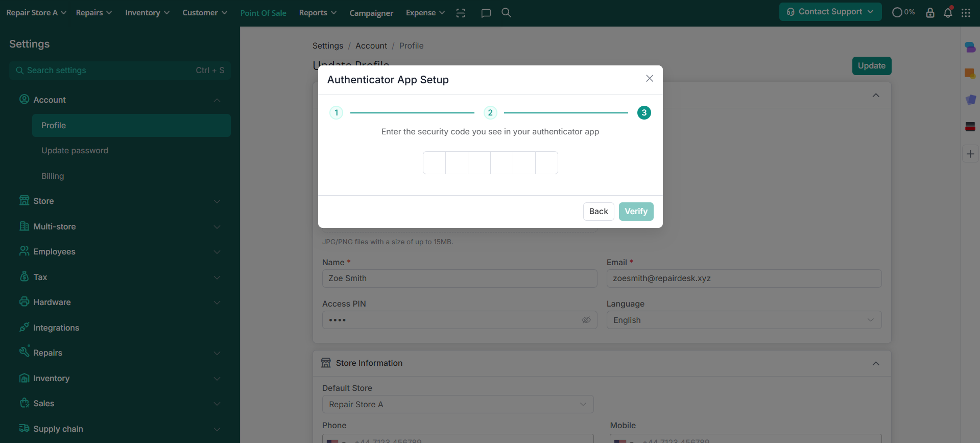
Task: Click the notification bell icon
Action: point(948,13)
